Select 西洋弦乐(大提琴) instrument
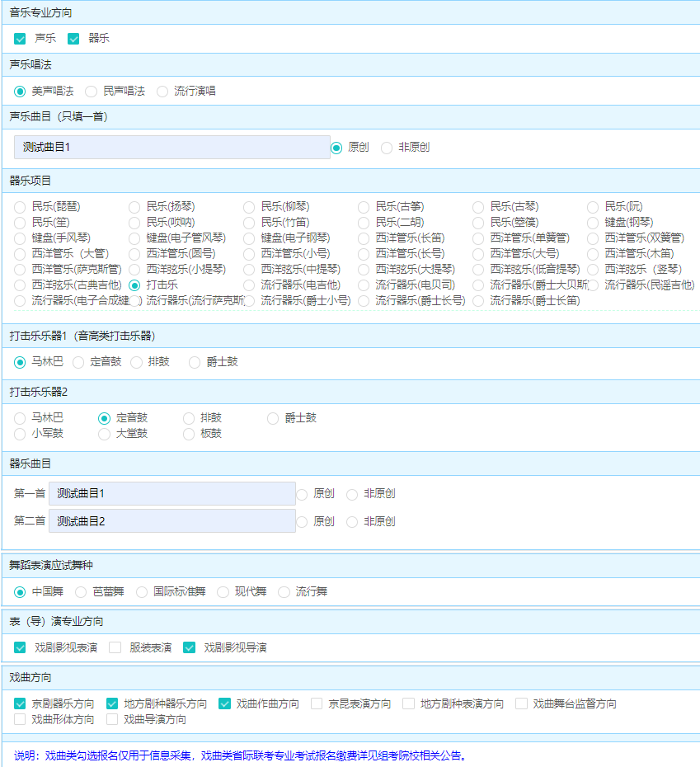The image size is (700, 767). point(364,270)
